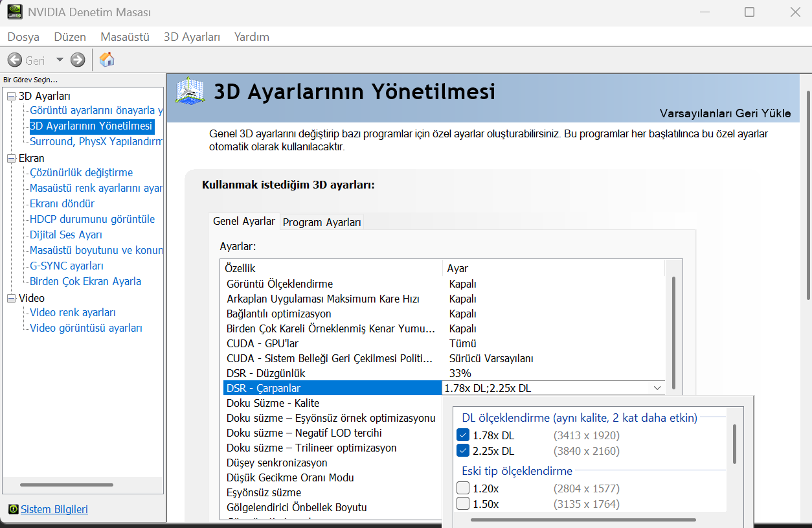Open Masaüstü boyutunu ve konumunu item
This screenshot has height=528, width=812.
click(96, 250)
